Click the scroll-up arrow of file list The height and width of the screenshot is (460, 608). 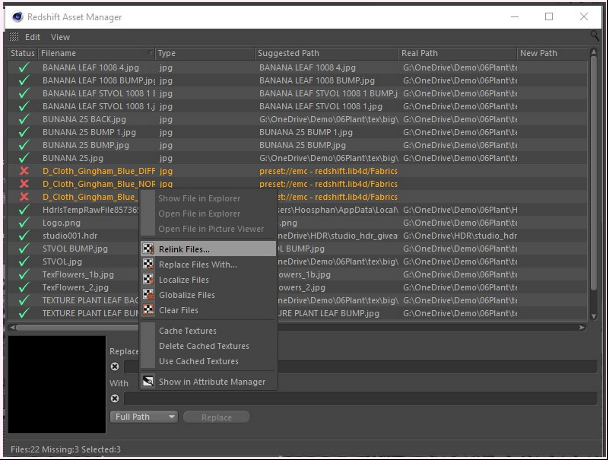594,52
